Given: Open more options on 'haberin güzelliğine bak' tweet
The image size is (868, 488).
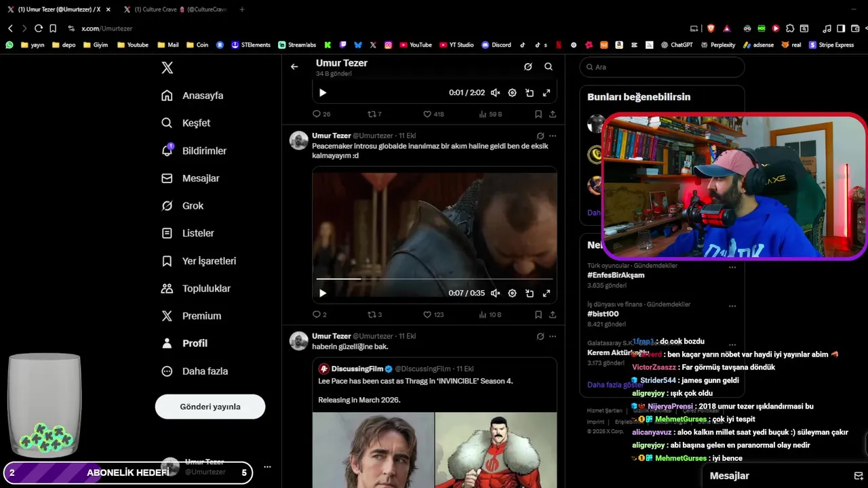Looking at the screenshot, I should pos(553,336).
